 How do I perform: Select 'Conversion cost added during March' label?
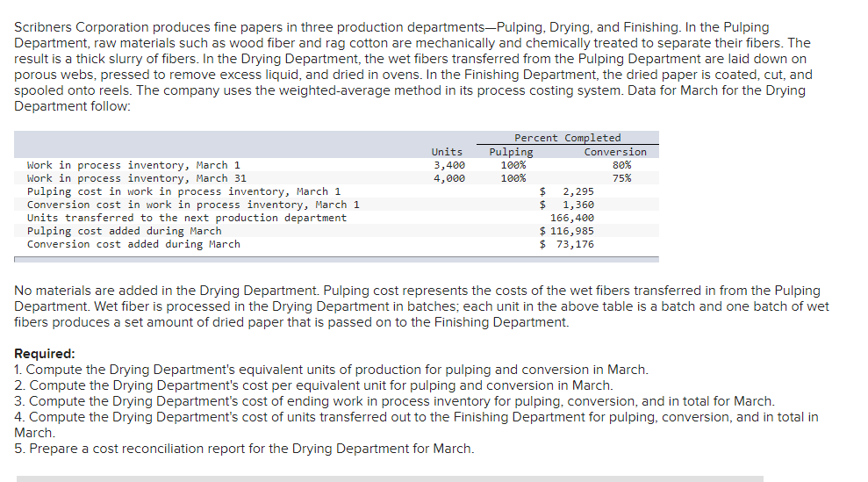coord(133,244)
